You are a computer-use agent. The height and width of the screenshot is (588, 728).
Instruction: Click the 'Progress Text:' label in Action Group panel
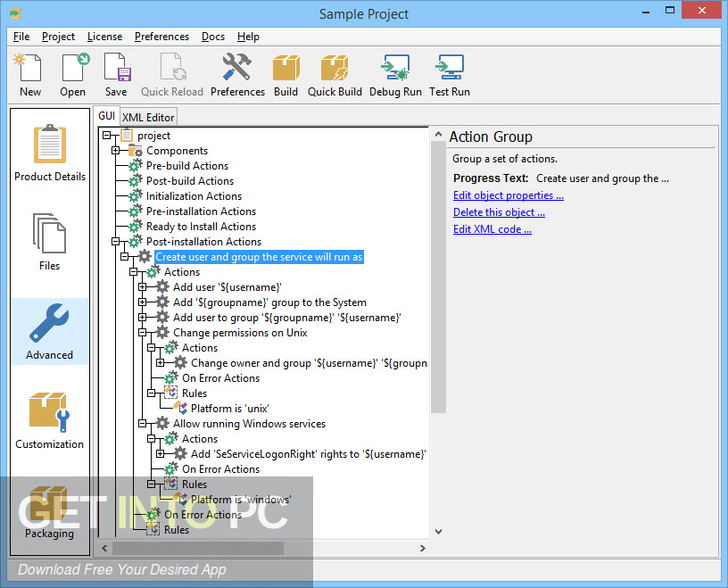coord(491,178)
